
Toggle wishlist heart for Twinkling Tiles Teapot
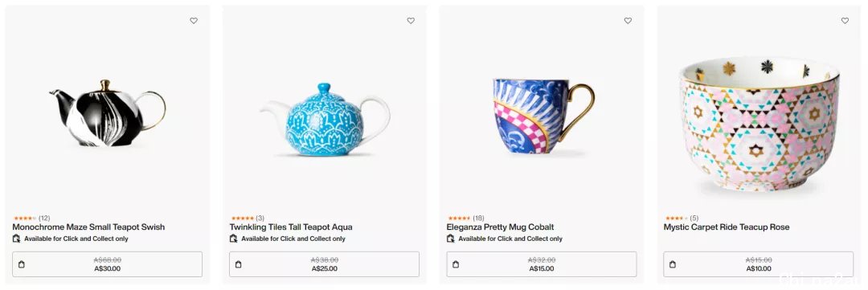click(x=411, y=20)
